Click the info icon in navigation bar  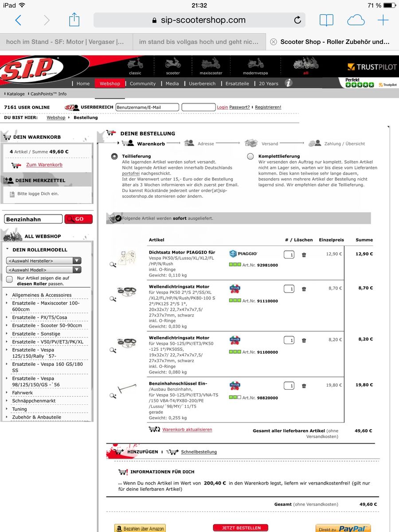coord(288,83)
